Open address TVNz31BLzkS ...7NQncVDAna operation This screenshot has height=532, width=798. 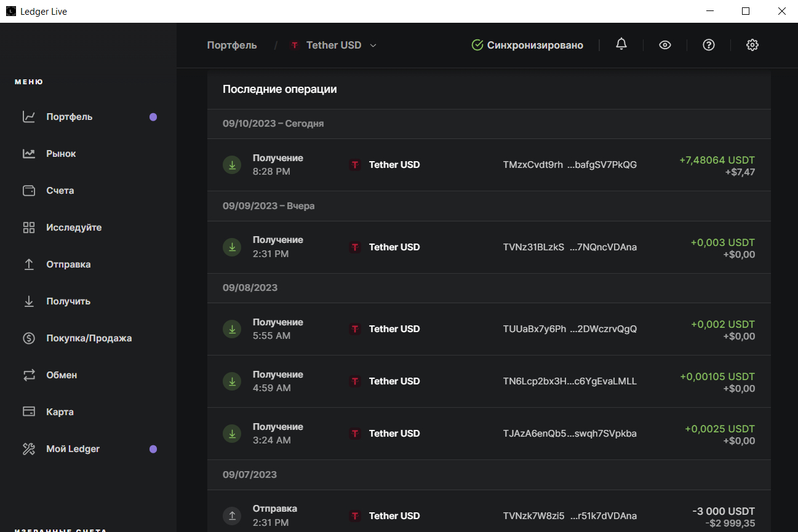pyautogui.click(x=570, y=247)
